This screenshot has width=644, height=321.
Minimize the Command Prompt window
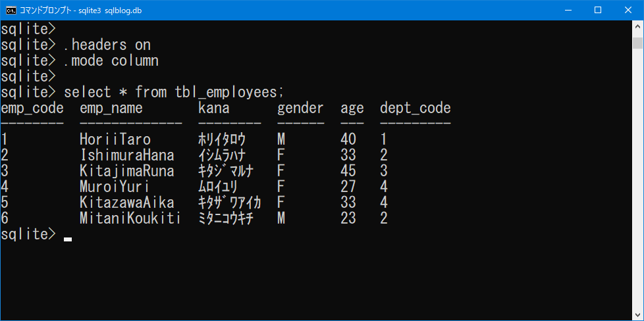pyautogui.click(x=568, y=10)
